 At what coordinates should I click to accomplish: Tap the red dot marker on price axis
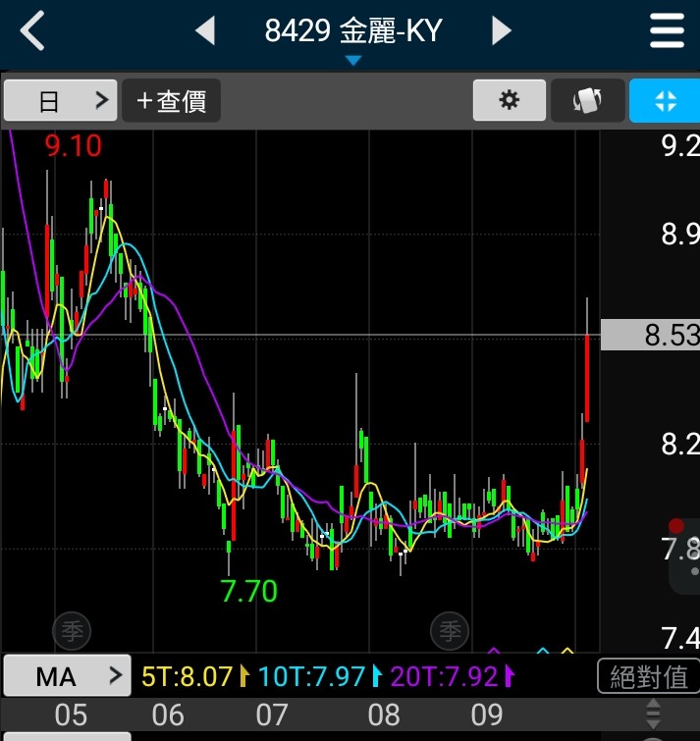[x=676, y=525]
